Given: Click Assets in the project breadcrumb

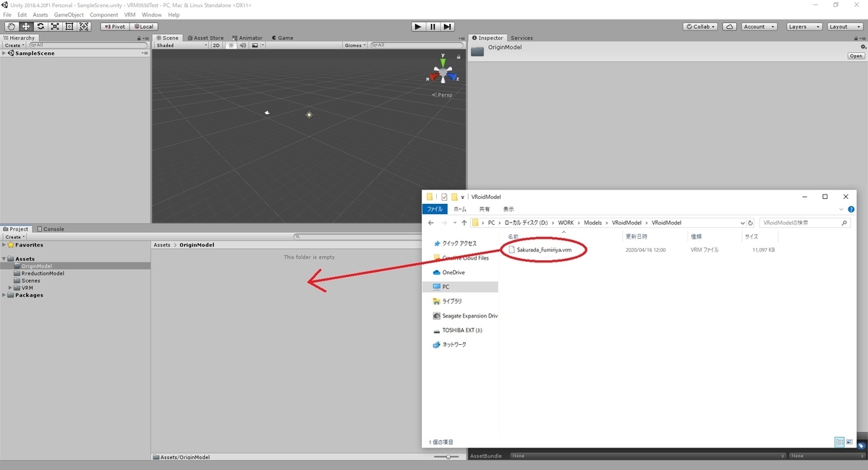Looking at the screenshot, I should tap(162, 245).
